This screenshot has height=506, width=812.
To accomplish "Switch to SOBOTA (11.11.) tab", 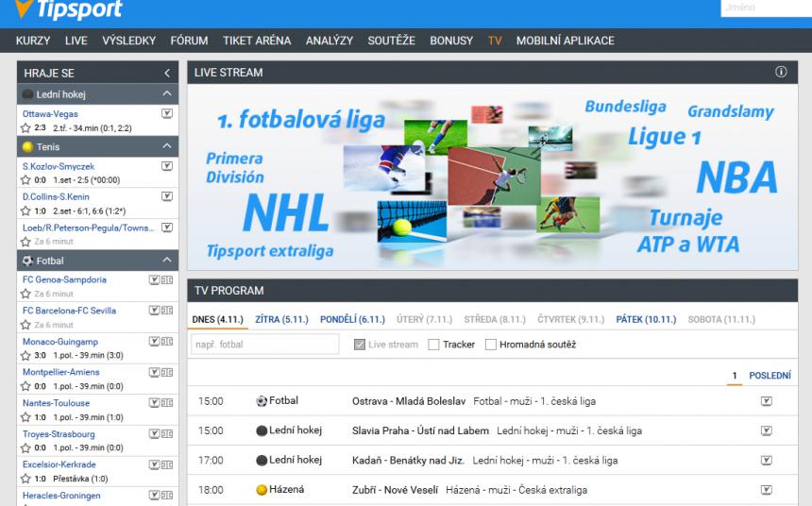I will [721, 319].
